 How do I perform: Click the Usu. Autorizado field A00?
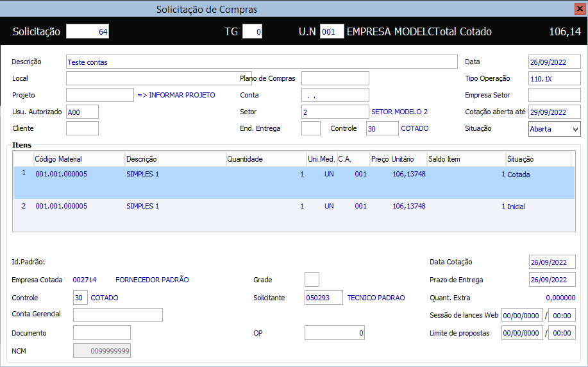[x=82, y=112]
